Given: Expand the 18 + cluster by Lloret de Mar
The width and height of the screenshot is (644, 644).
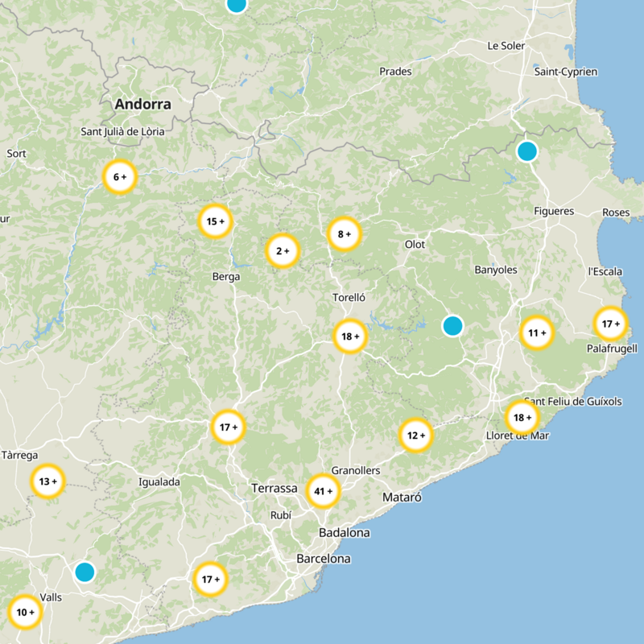Looking at the screenshot, I should pyautogui.click(x=522, y=417).
